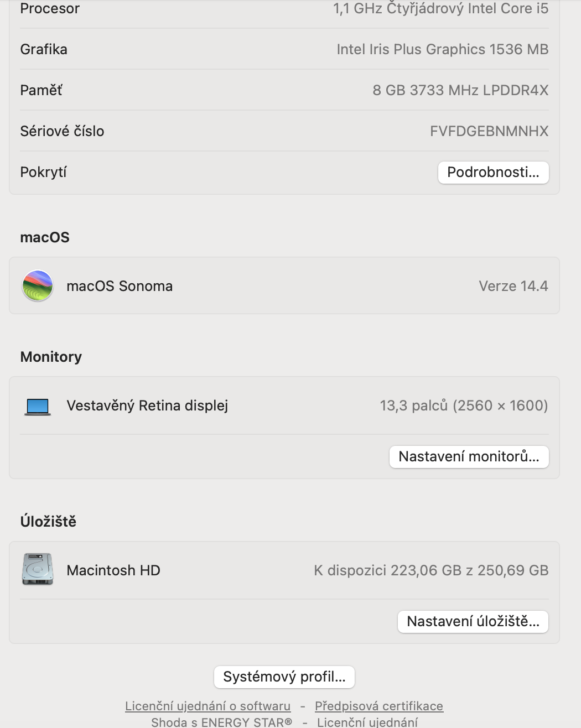Click the macOS Sonoma logo icon
The height and width of the screenshot is (728, 581).
pos(37,286)
